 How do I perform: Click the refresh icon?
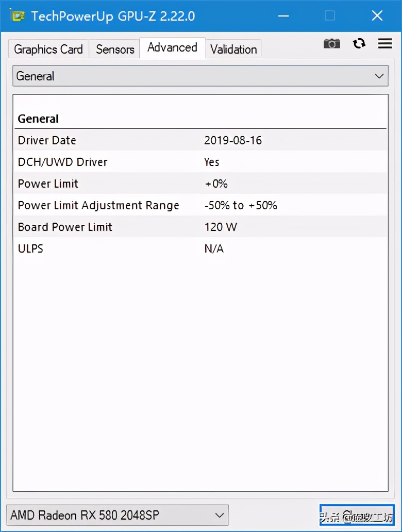coord(359,43)
